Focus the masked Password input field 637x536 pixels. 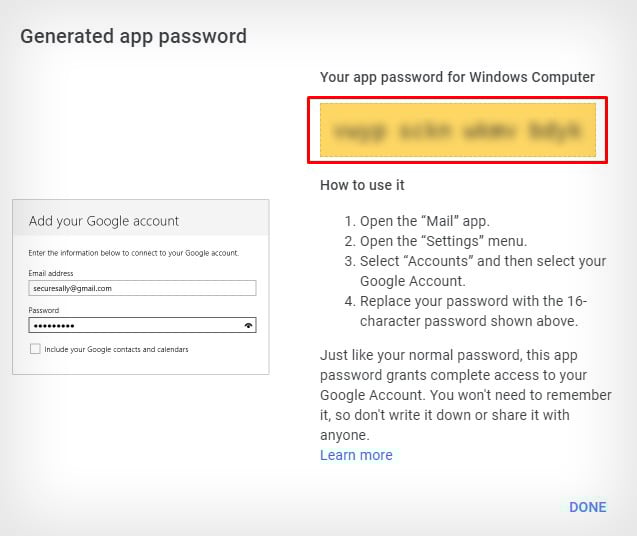coord(142,325)
